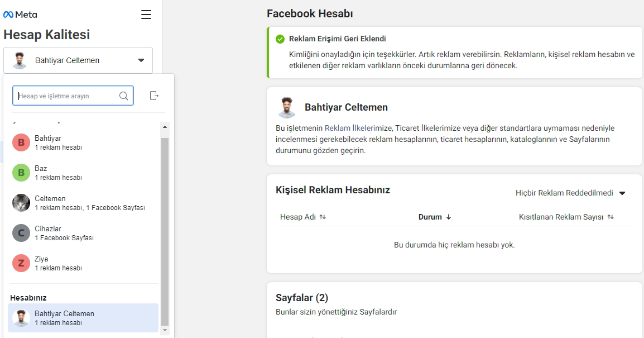Click the account list scrollbar down arrow
This screenshot has height=338, width=644.
(165, 330)
